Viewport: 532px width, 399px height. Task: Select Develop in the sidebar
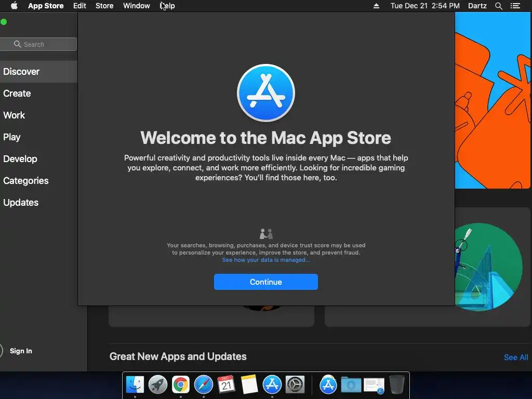click(38, 159)
